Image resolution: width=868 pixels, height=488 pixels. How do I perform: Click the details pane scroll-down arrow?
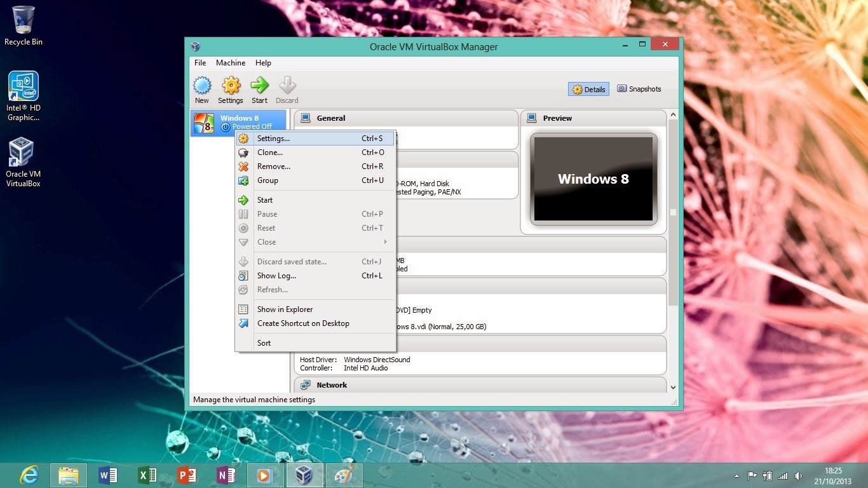click(x=673, y=387)
